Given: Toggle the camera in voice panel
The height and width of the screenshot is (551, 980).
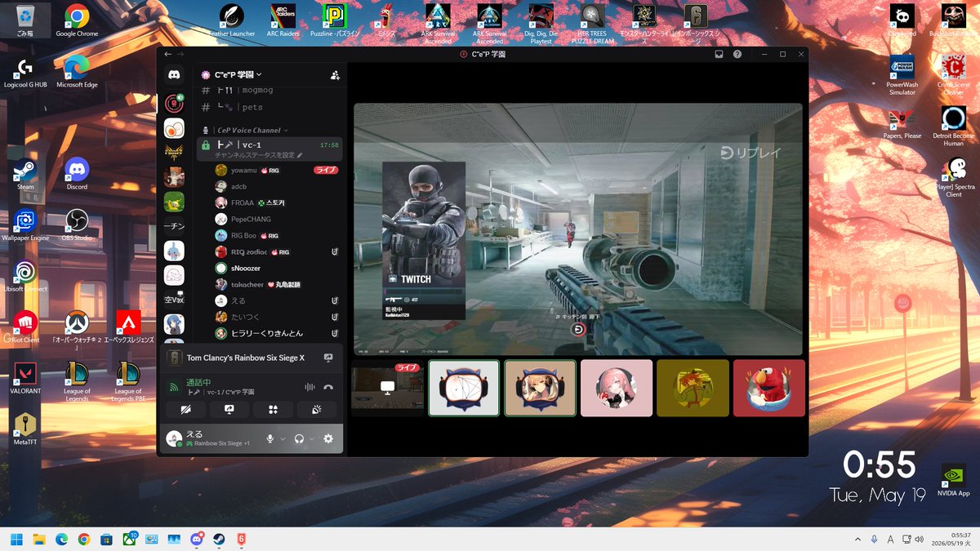Looking at the screenshot, I should coord(185,409).
